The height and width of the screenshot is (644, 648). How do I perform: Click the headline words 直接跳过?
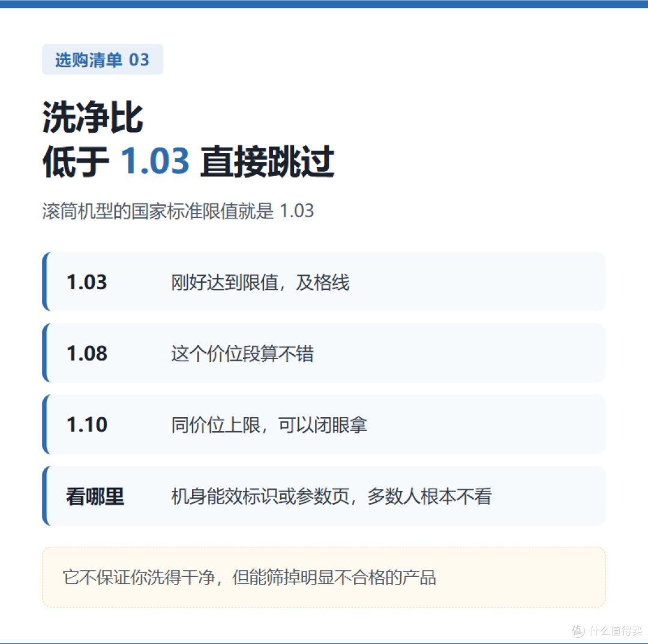[x=268, y=161]
